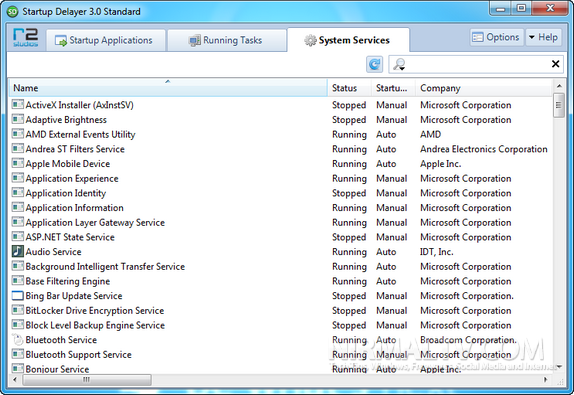Select Block Level Backup Engine Service name
This screenshot has height=395, width=574.
pyautogui.click(x=95, y=325)
